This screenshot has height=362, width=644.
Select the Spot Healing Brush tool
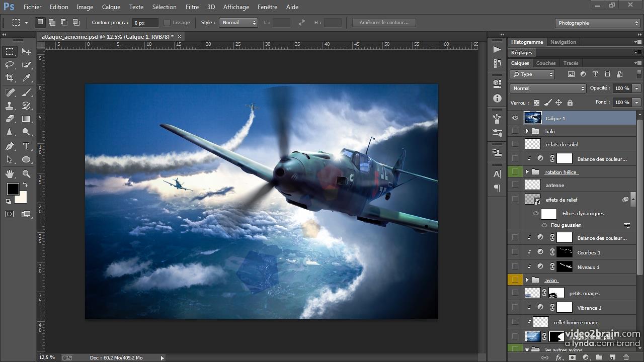[x=10, y=93]
